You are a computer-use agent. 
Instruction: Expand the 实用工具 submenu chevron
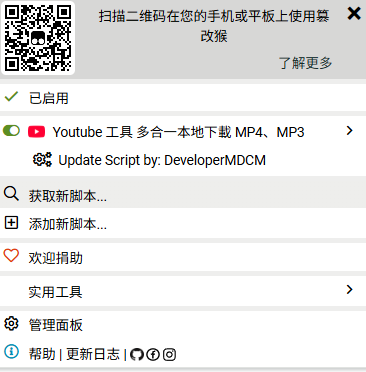tap(349, 289)
